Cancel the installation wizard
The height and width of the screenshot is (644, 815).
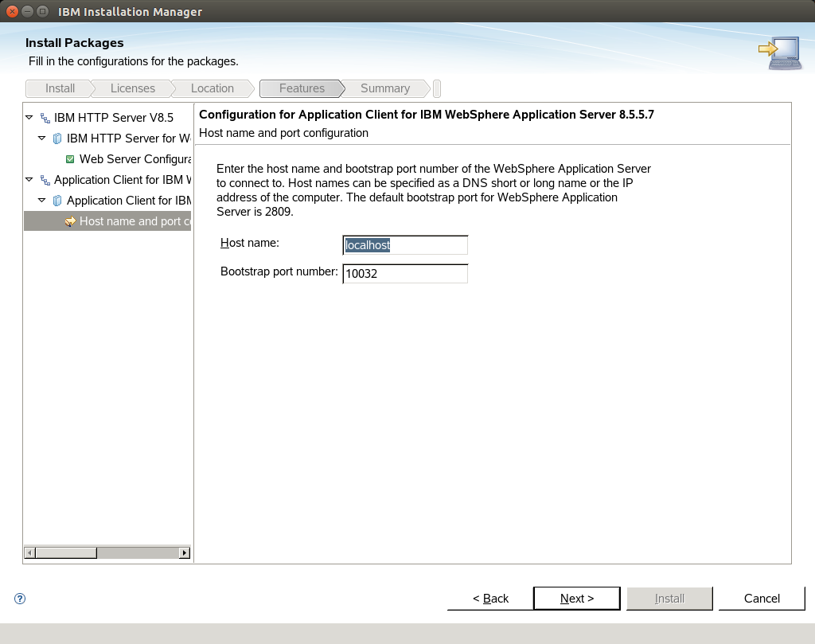(x=762, y=599)
